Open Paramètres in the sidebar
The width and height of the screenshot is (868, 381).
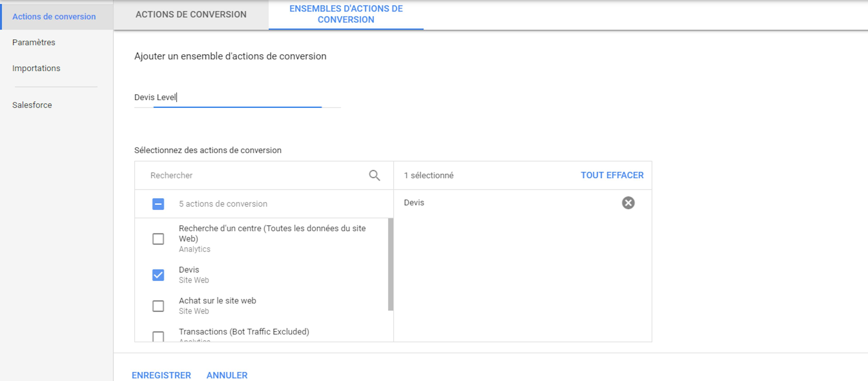(34, 42)
